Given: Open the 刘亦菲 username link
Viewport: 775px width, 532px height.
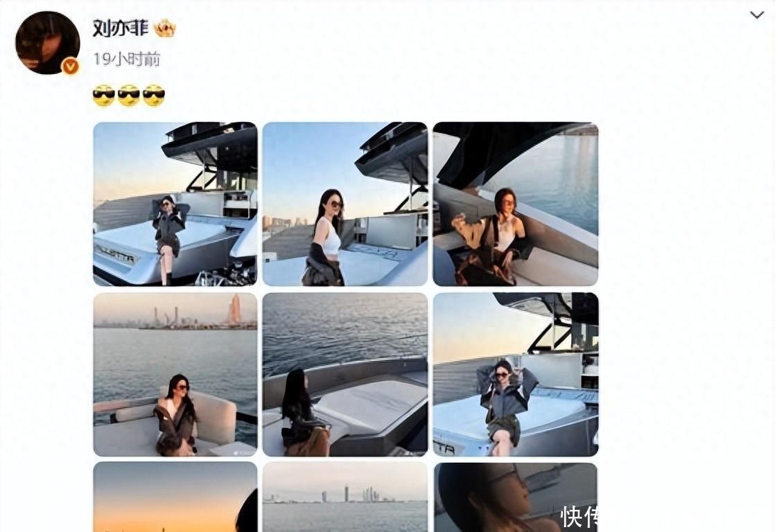Looking at the screenshot, I should pyautogui.click(x=121, y=28).
